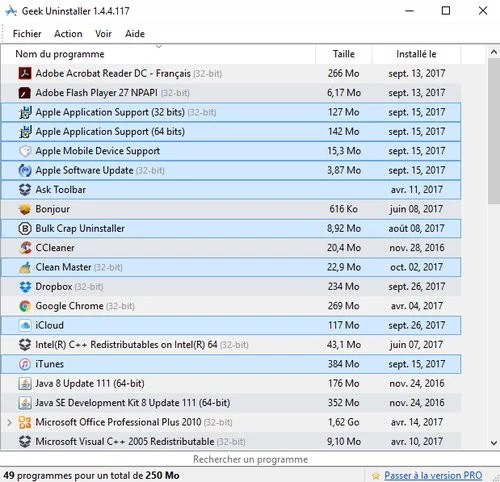Select the Bulk Crap Uninstaller icon
This screenshot has height=482, width=500.
[25, 228]
